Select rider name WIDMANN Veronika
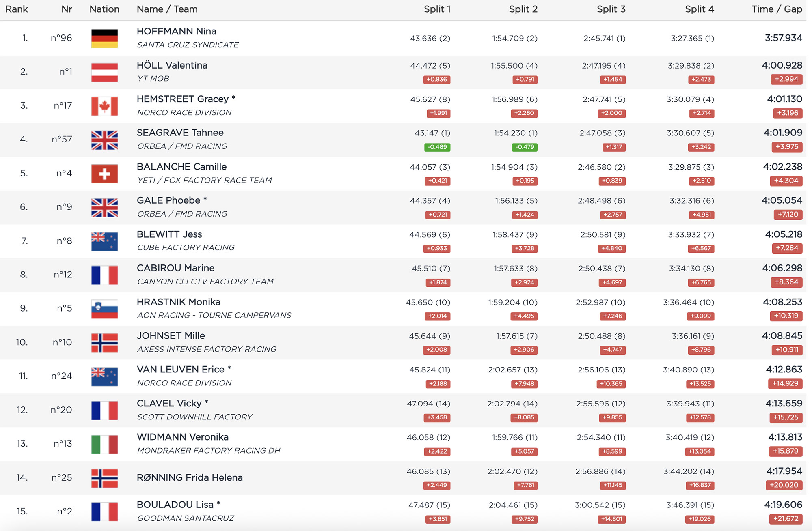Viewport: 812px width, 531px height. 183,437
